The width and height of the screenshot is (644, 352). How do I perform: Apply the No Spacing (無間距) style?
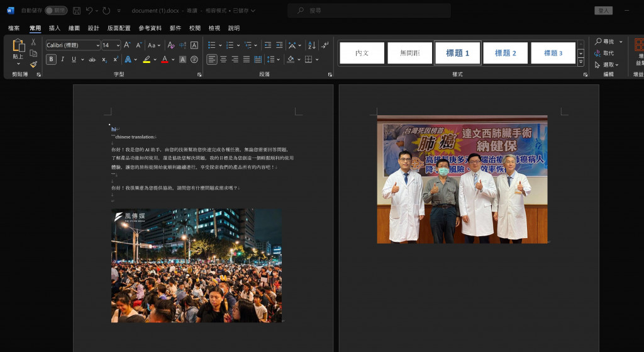click(x=410, y=53)
